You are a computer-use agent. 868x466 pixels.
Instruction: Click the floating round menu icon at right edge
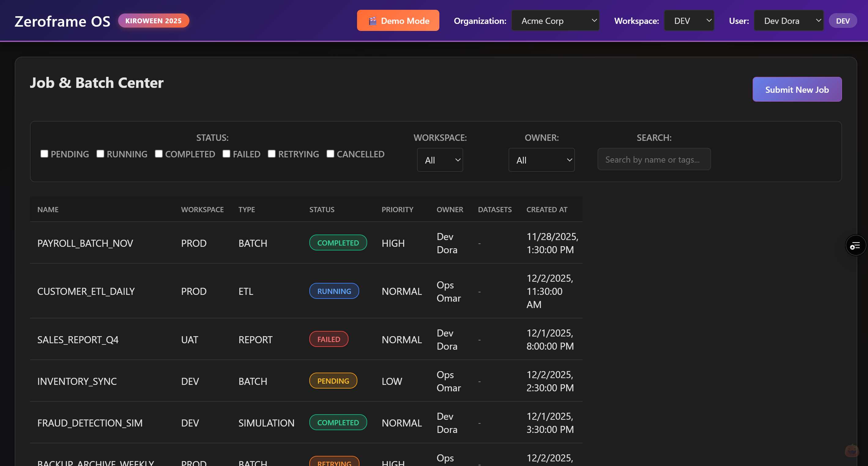point(855,246)
